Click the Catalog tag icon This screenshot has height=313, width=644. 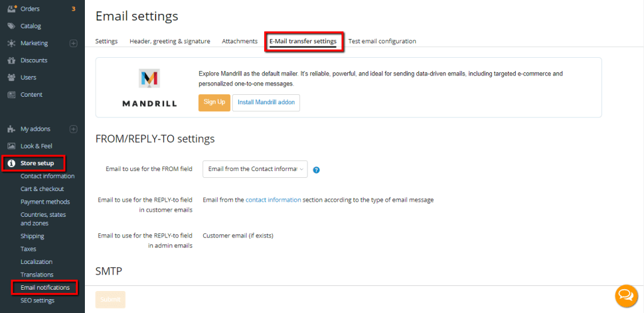click(x=11, y=26)
